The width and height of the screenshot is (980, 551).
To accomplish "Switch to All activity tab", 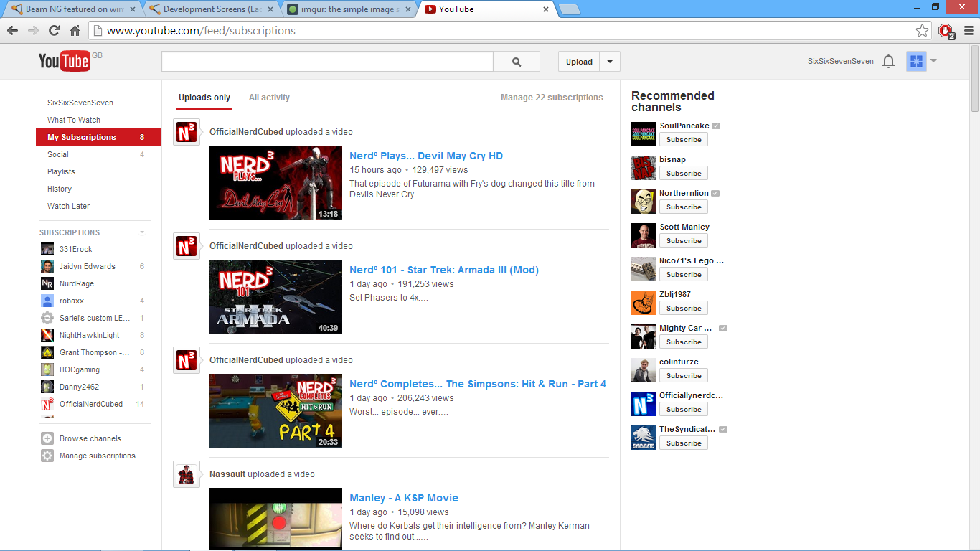I will (269, 98).
